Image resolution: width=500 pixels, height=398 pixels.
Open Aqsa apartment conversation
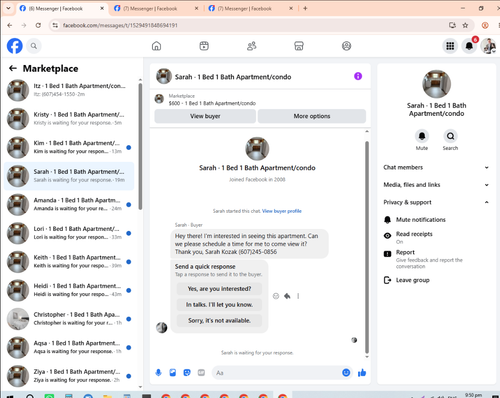(x=69, y=347)
